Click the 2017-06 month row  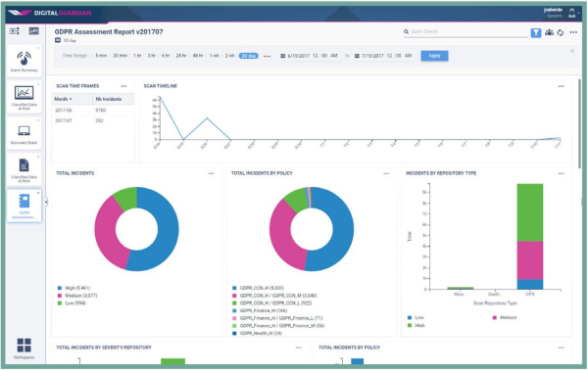click(x=93, y=110)
